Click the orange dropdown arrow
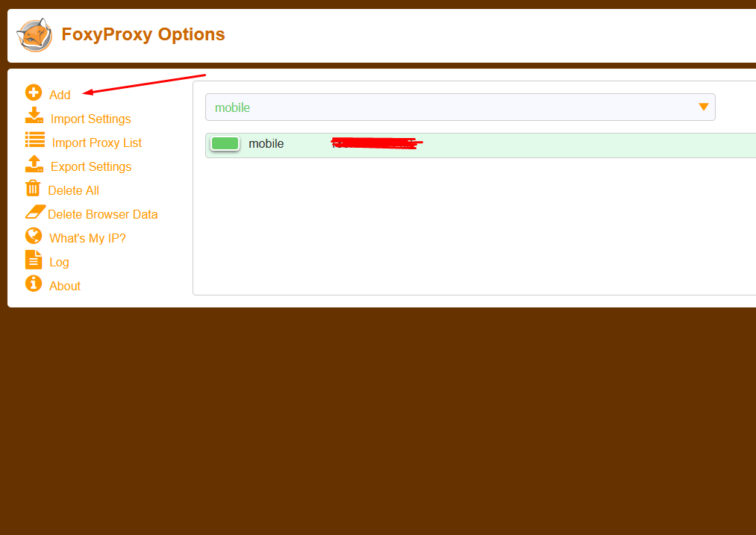Viewport: 756px width, 535px height. (x=704, y=107)
